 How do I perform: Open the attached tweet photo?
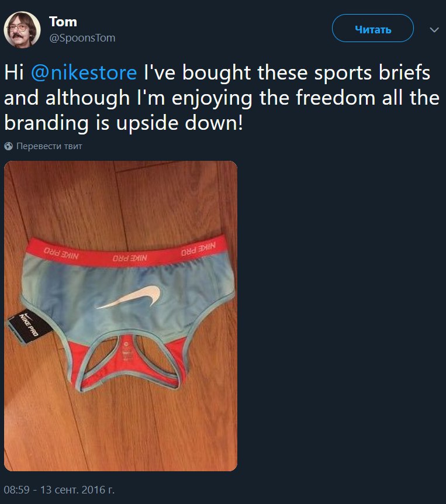tap(120, 316)
